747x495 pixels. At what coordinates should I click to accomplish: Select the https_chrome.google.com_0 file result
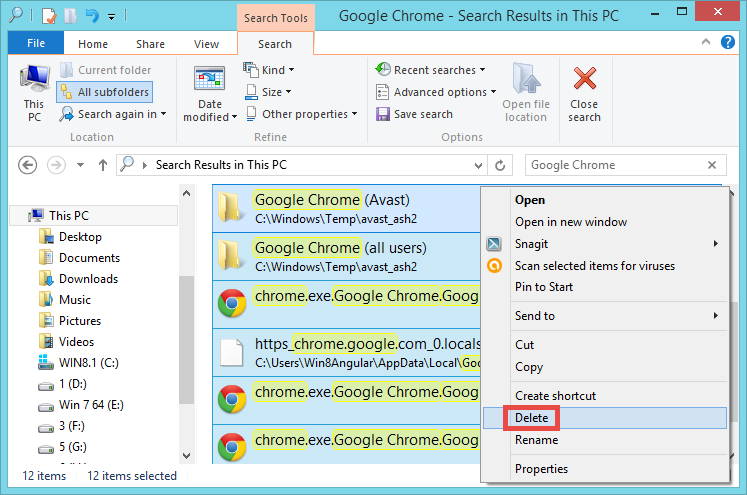[346, 353]
